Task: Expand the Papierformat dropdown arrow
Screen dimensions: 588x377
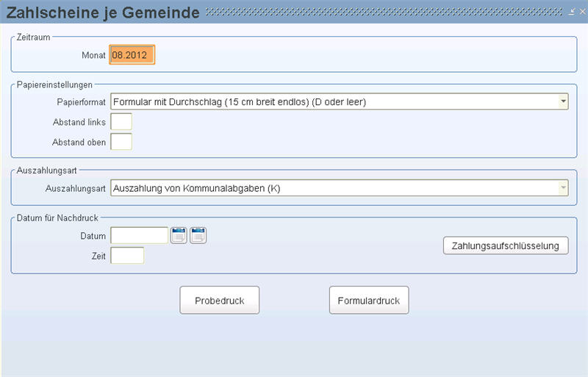Action: pos(563,101)
